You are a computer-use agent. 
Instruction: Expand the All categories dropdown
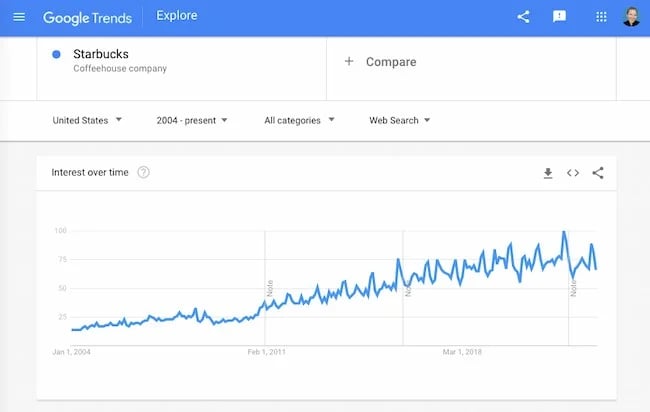point(299,120)
